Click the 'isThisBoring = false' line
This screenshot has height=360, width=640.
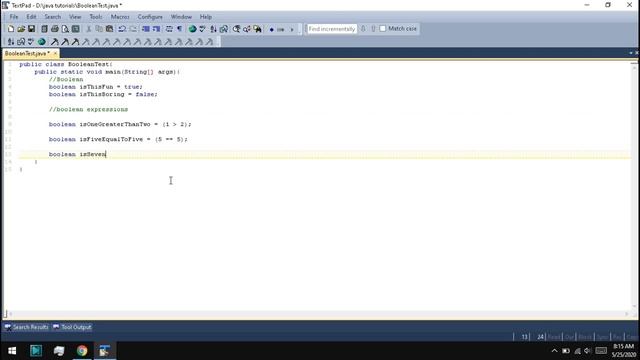[x=103, y=94]
